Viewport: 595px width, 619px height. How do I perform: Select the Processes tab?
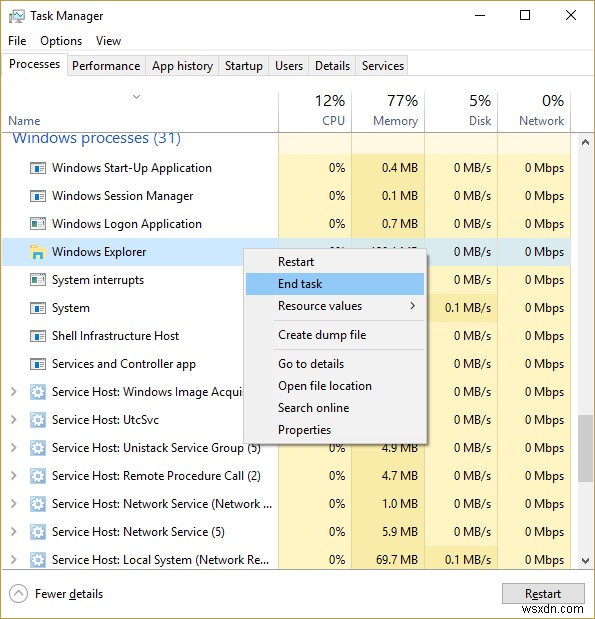pyautogui.click(x=34, y=64)
